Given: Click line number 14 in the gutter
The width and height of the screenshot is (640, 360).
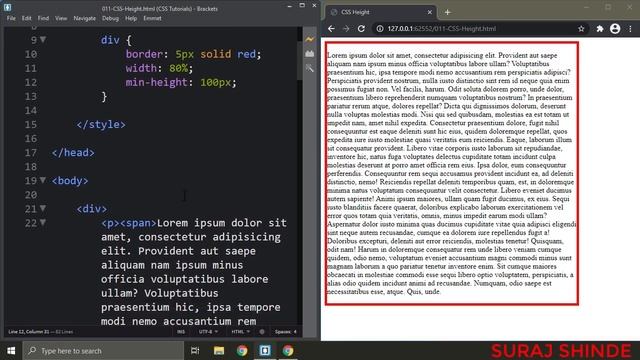Looking at the screenshot, I should click(31, 110).
